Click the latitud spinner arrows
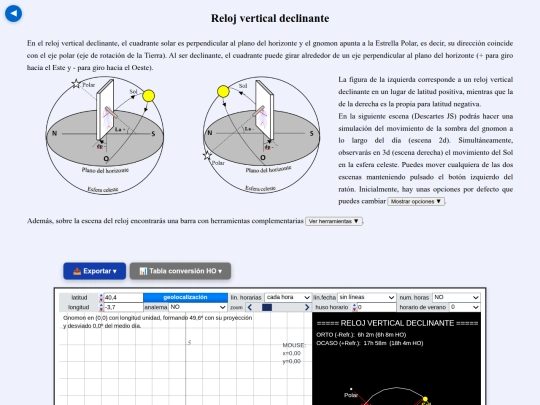This screenshot has width=540, height=405. coord(101,298)
